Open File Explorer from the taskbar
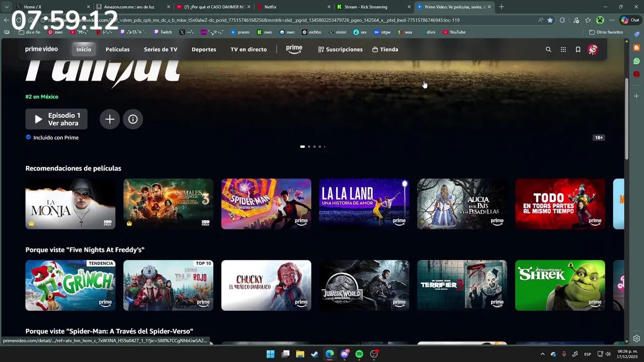The width and height of the screenshot is (644, 362). point(300,354)
